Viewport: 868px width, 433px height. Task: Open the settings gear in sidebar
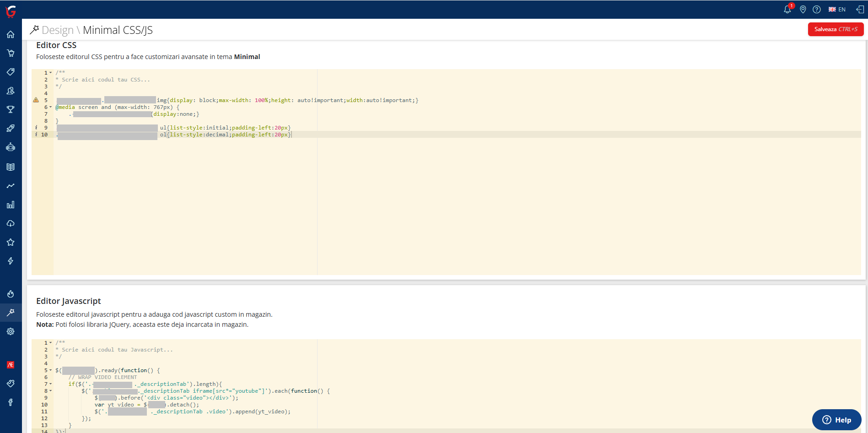tap(11, 331)
